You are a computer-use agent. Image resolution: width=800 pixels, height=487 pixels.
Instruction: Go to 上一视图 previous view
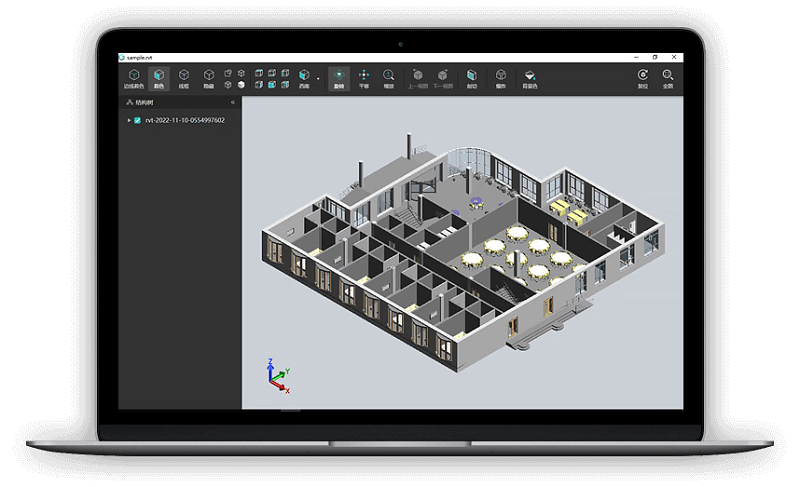(x=417, y=79)
